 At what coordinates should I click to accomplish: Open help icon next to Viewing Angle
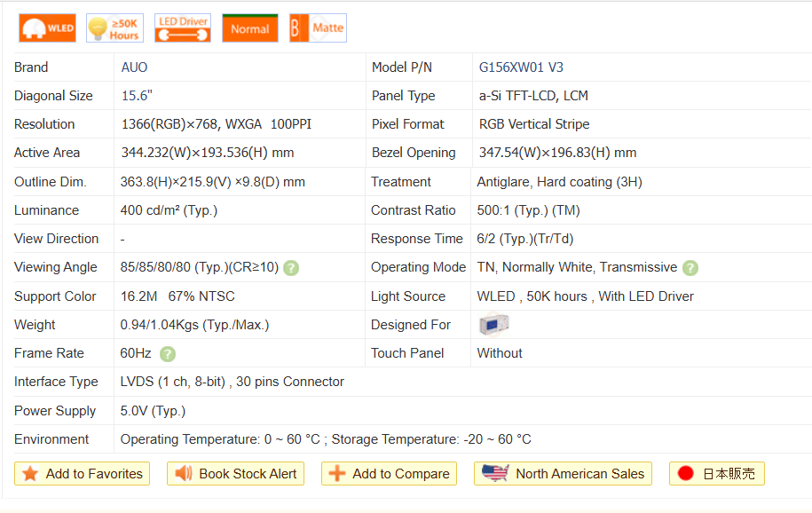(291, 268)
